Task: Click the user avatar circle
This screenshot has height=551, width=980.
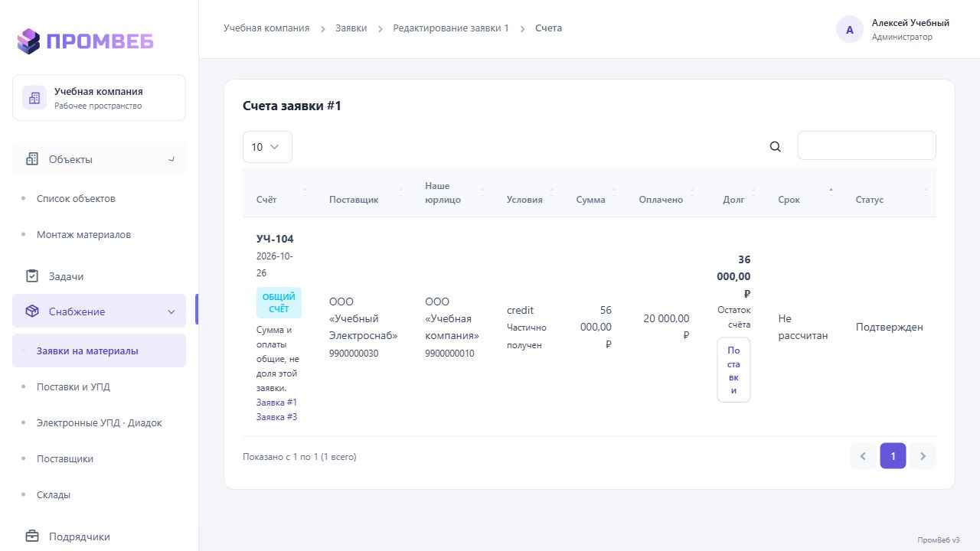Action: [850, 30]
